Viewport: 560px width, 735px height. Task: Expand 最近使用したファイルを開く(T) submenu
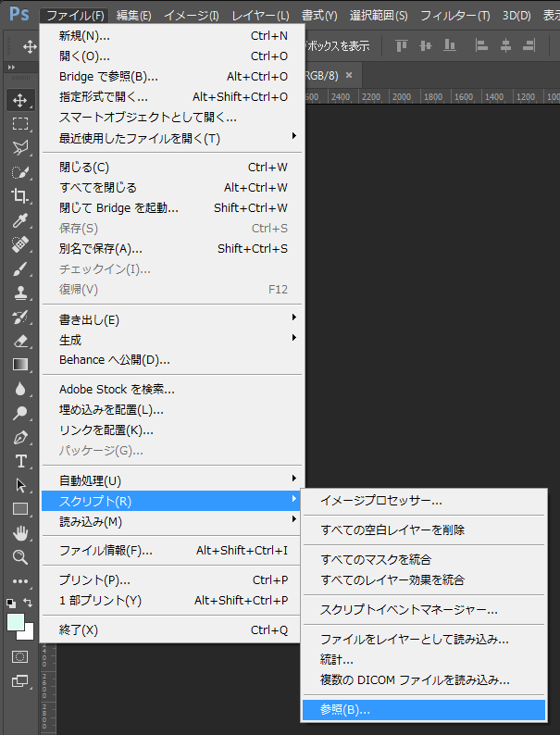pos(171,138)
